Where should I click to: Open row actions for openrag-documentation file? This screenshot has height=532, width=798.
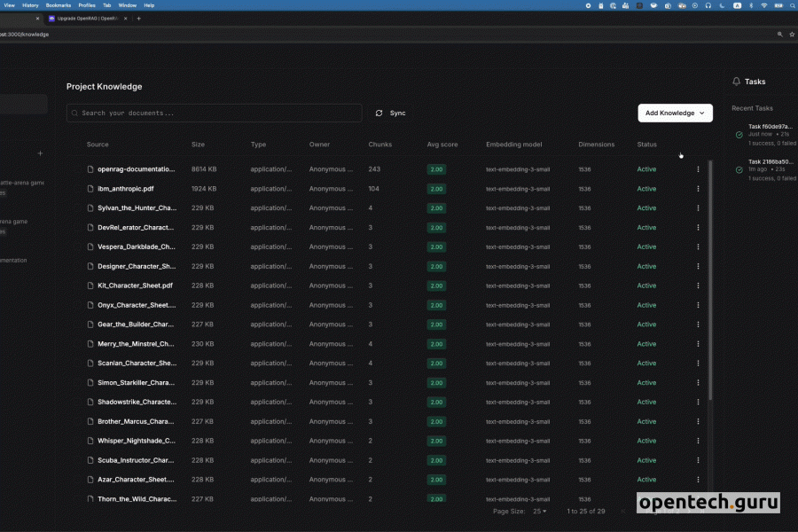[x=698, y=169]
